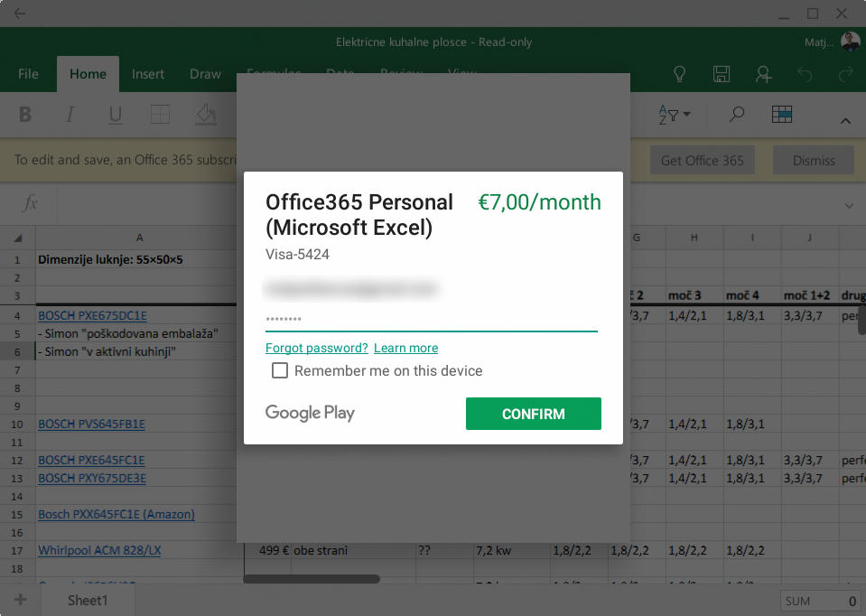Screen dimensions: 866x616
Task: Select column A header
Action: click(139, 238)
